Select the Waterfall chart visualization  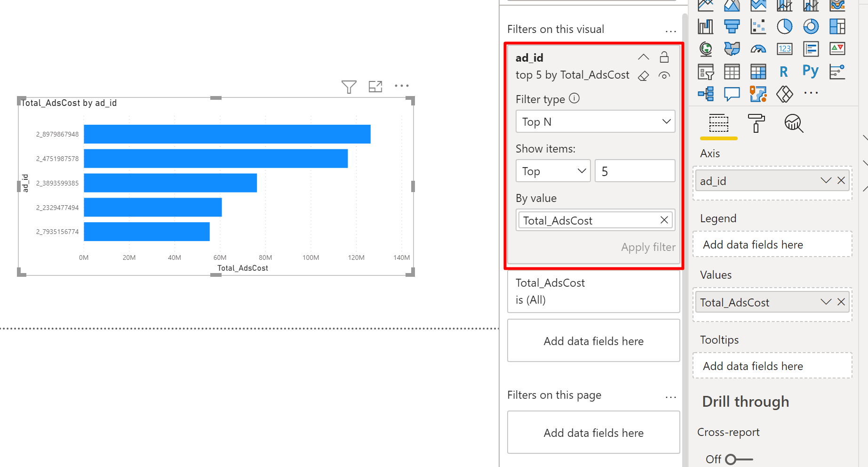click(x=705, y=26)
